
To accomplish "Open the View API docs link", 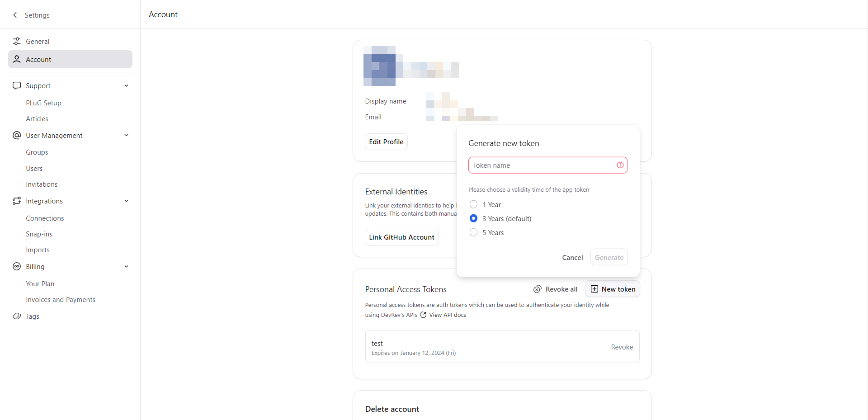I will [447, 315].
